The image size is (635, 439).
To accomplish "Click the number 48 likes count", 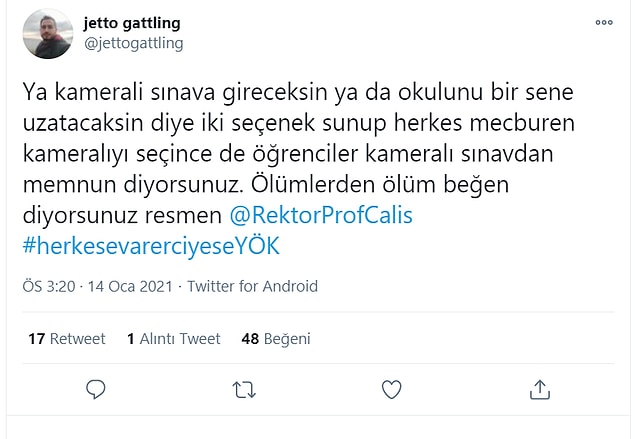I will [x=250, y=339].
